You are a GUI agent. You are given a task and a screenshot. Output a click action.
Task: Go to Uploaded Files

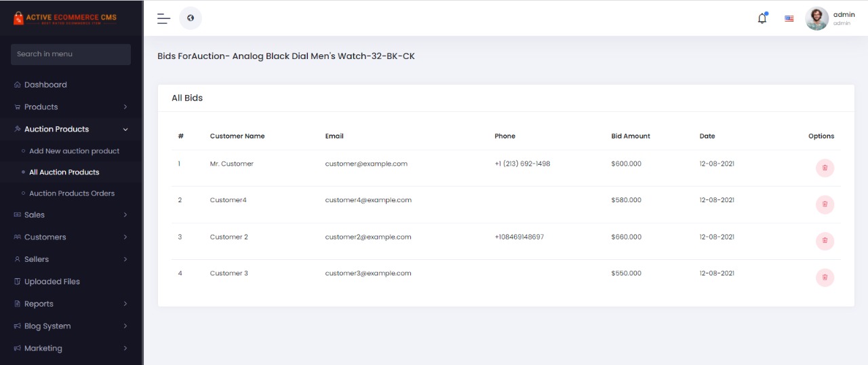(x=52, y=282)
